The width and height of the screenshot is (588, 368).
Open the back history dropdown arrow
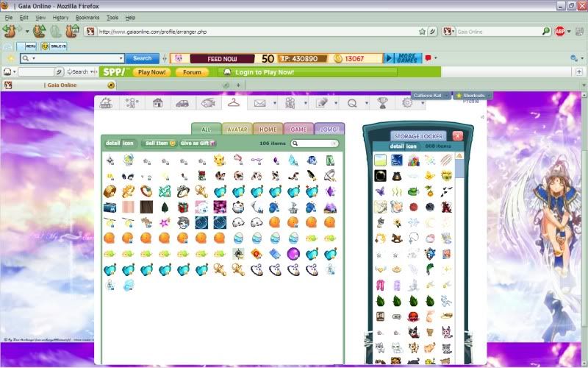[x=27, y=32]
